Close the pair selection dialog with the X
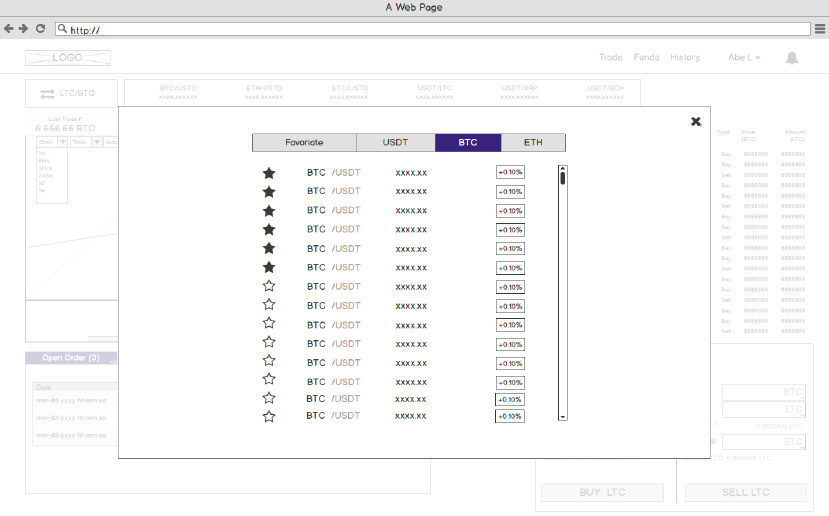Viewport: 829px width, 516px height. [x=696, y=122]
